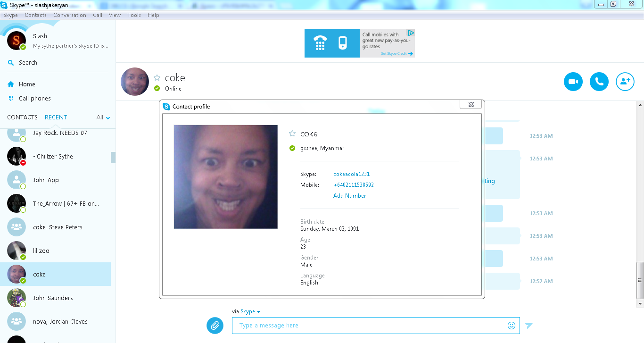Start a voice call with coke
Image resolution: width=644 pixels, height=343 pixels.
coord(599,82)
